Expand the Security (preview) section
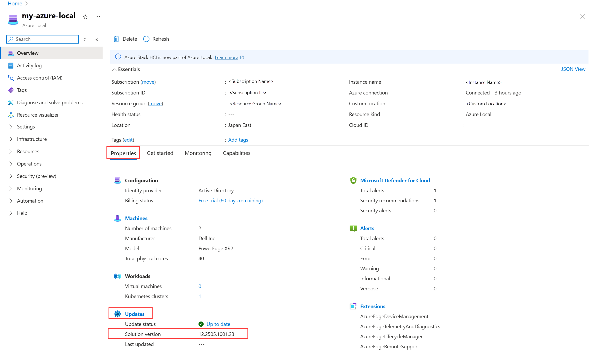 click(x=36, y=176)
